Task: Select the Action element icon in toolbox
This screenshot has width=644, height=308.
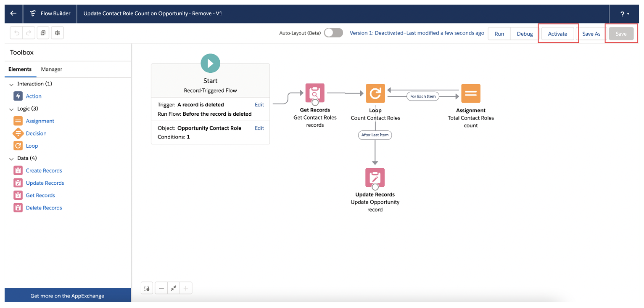Action: 18,96
